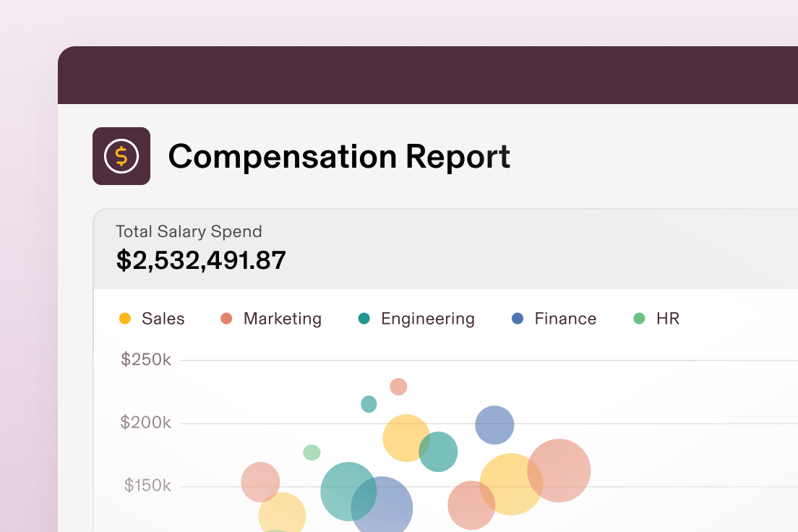The image size is (798, 532).
Task: Toggle Sales visibility in the chart legend
Action: (152, 318)
